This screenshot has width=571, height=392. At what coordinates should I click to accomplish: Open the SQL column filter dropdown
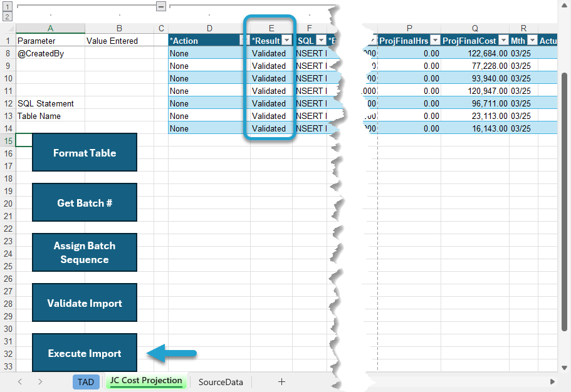321,40
